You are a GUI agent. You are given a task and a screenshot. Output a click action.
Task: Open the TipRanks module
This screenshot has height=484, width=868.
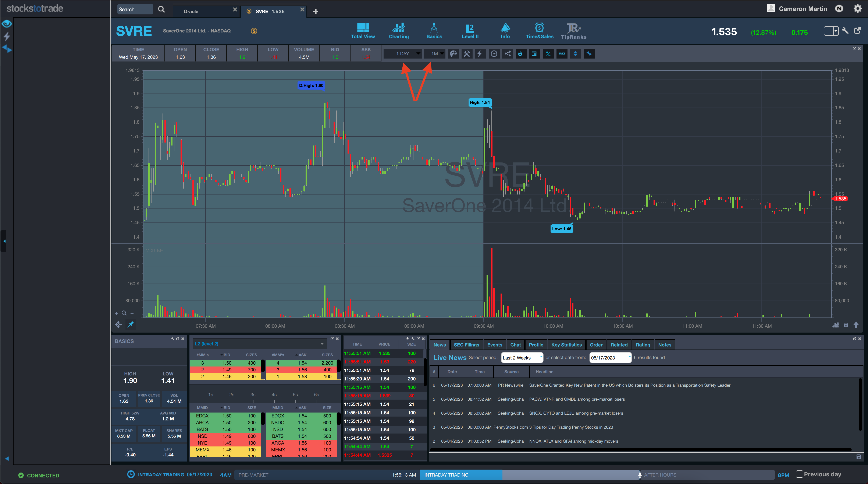click(x=573, y=31)
